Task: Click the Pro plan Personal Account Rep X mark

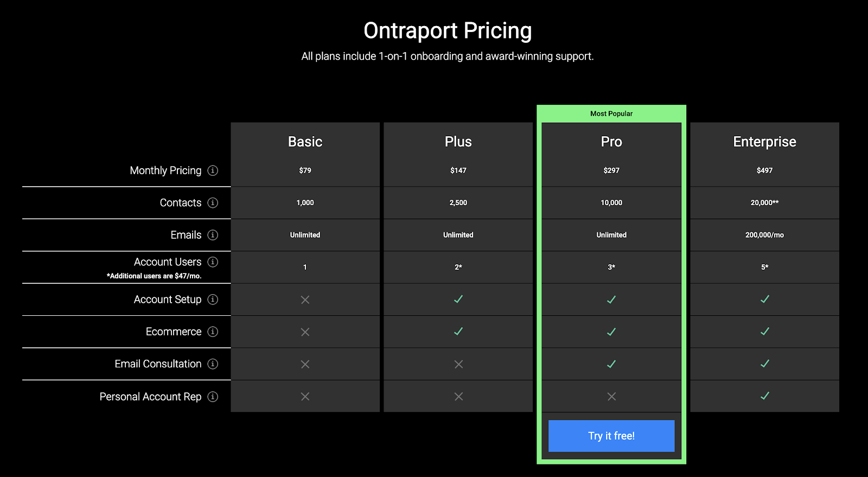Action: click(x=611, y=397)
